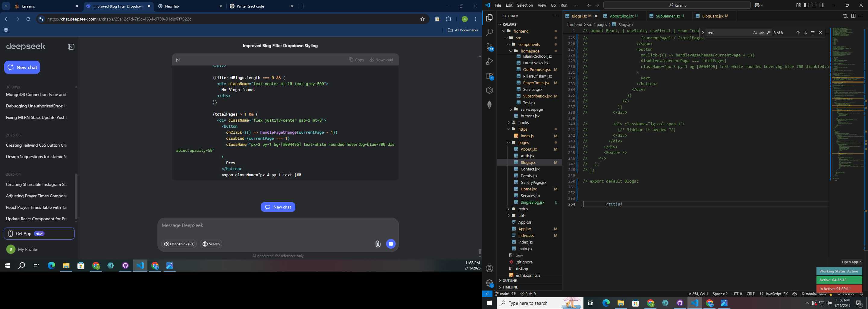Open the File menu in VS Code
The height and width of the screenshot is (309, 868).
[x=498, y=5]
